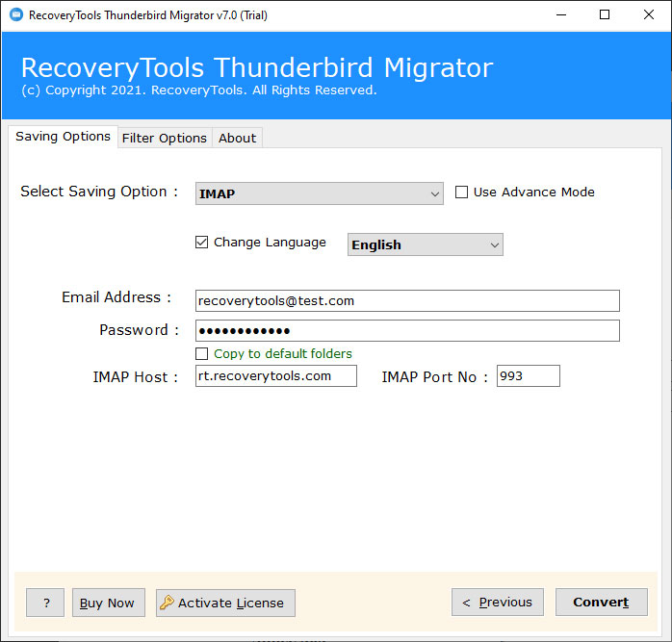672x642 pixels.
Task: Switch to the Saving Options tab
Action: coord(63,137)
